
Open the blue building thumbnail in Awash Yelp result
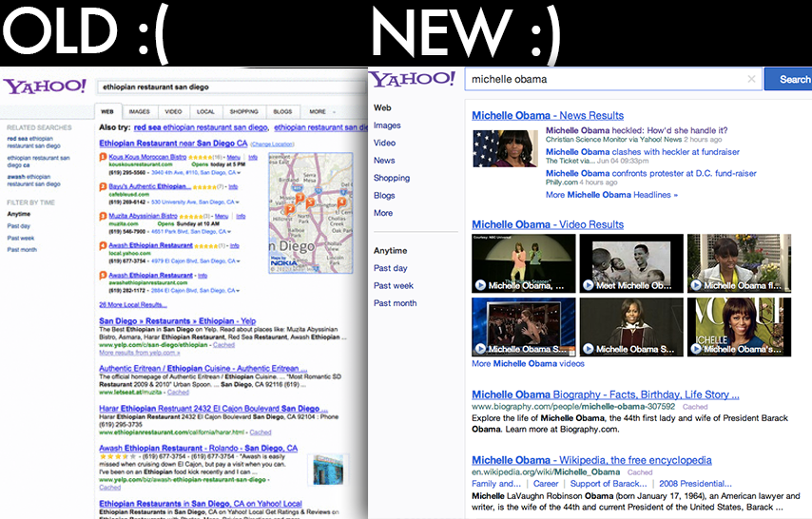pyautogui.click(x=328, y=470)
